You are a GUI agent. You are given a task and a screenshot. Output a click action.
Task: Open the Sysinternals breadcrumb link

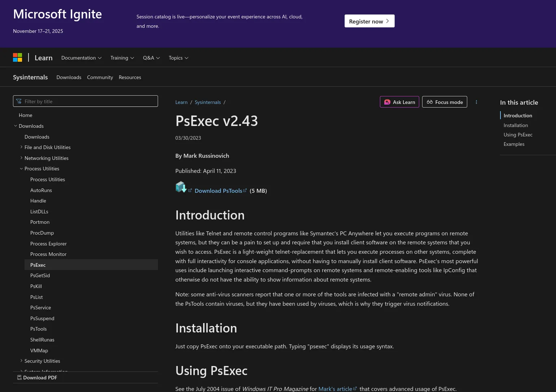pos(207,103)
